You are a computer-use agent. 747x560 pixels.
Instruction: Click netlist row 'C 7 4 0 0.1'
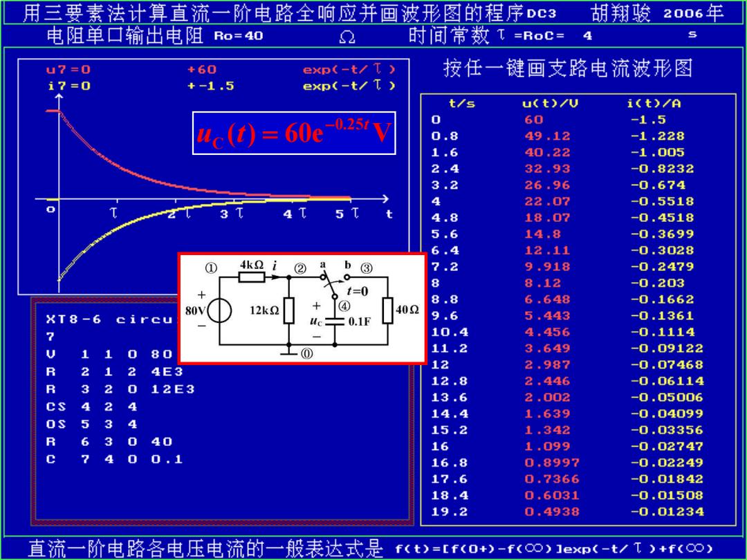[x=114, y=459]
